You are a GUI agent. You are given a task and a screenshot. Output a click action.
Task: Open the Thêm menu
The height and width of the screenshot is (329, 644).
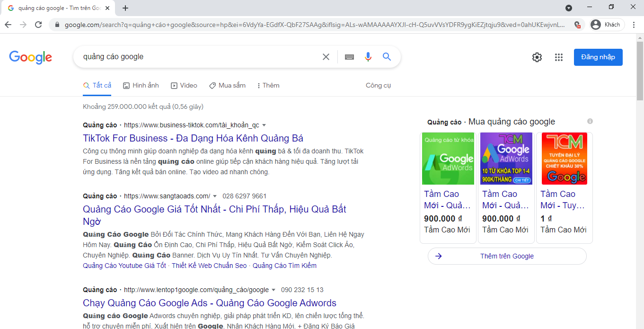268,85
